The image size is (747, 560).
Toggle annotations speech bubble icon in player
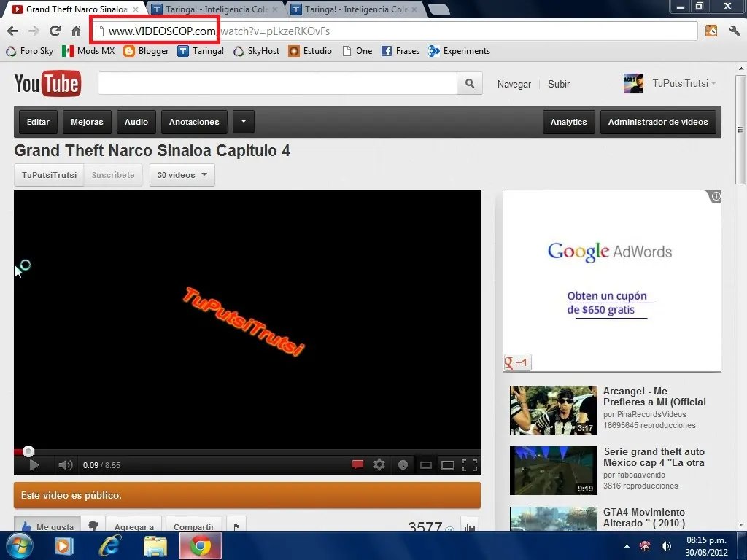[x=357, y=464]
